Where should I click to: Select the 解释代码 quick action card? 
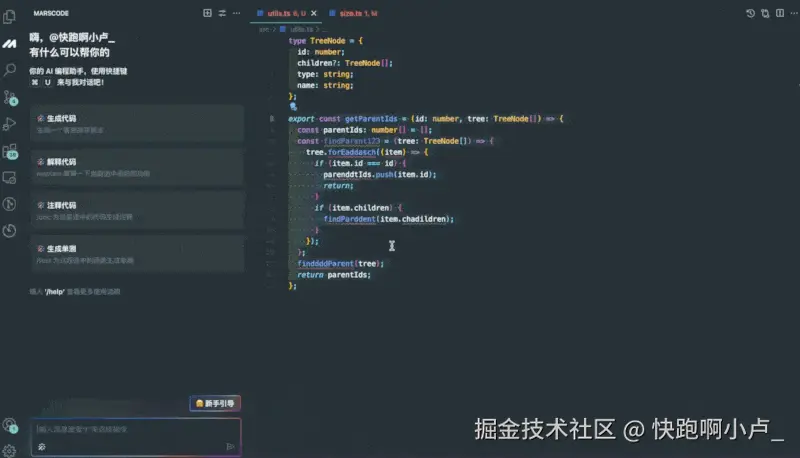(137, 167)
